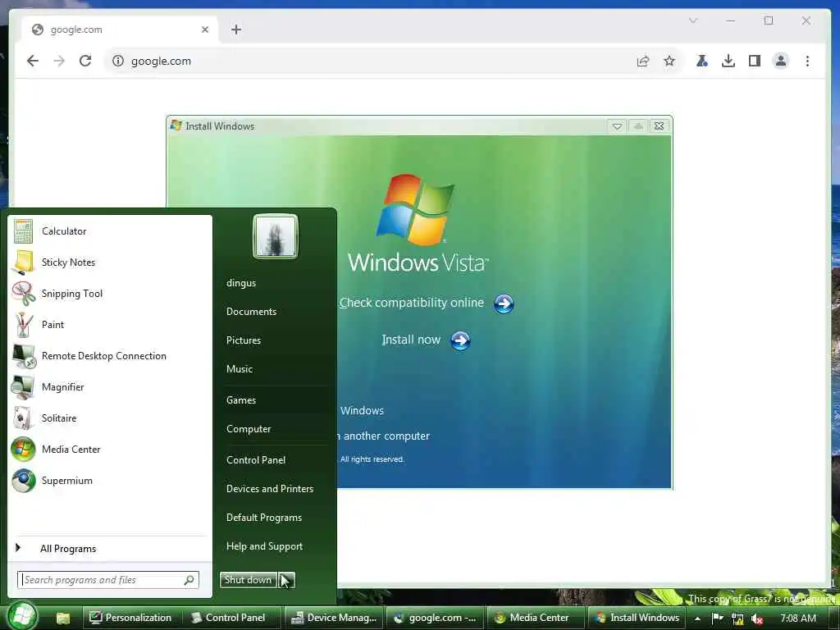Open the Snipping Tool entry
The width and height of the screenshot is (840, 630).
pyautogui.click(x=110, y=294)
